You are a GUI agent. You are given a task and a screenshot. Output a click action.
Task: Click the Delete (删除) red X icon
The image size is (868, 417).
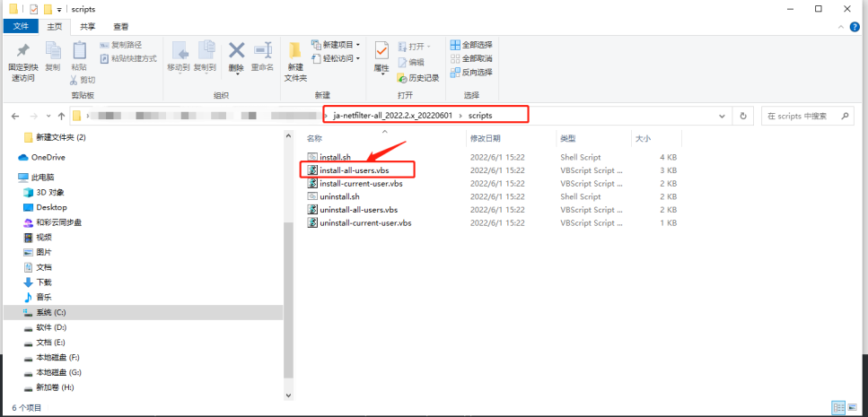point(236,50)
